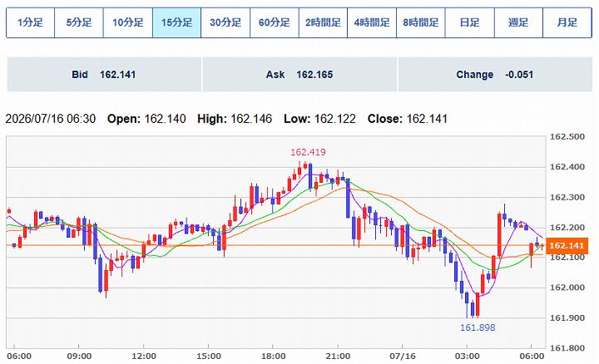Viewport: 599px width, 364px height.
Task: Click the 162.200 axis label
Action: coord(567,228)
